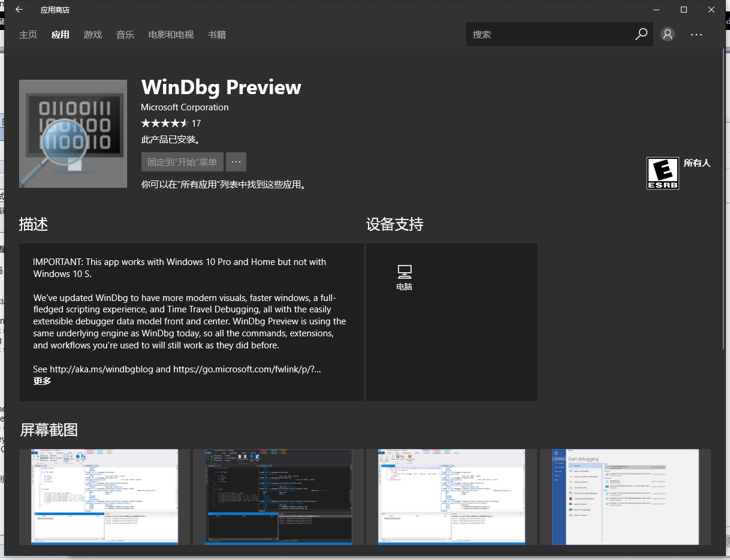Click the 设备支持 heading
Viewport: 730px width, 560px height.
click(395, 224)
